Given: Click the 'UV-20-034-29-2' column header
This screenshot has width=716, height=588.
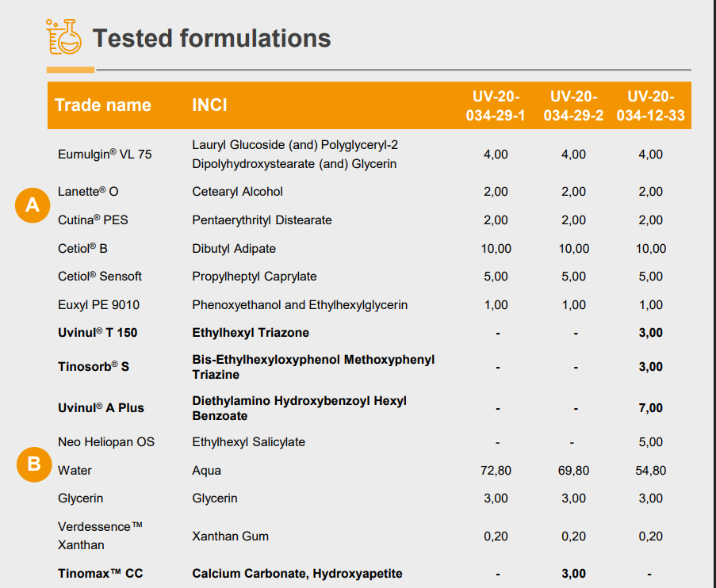Looking at the screenshot, I should [573, 105].
